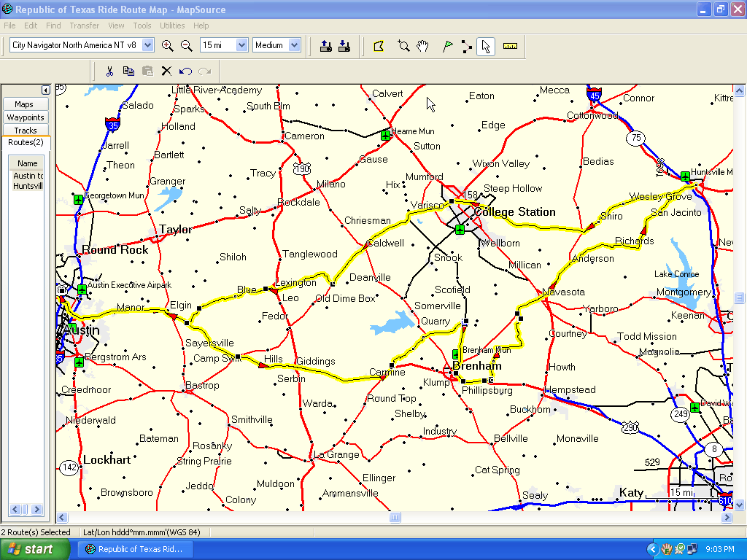Click the Zoom Out magnifier icon

(x=187, y=46)
